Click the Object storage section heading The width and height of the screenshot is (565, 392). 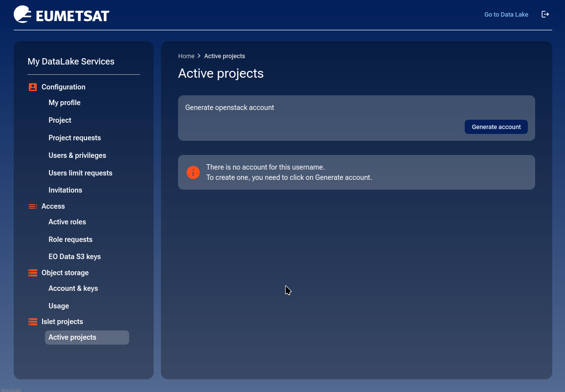coord(65,273)
